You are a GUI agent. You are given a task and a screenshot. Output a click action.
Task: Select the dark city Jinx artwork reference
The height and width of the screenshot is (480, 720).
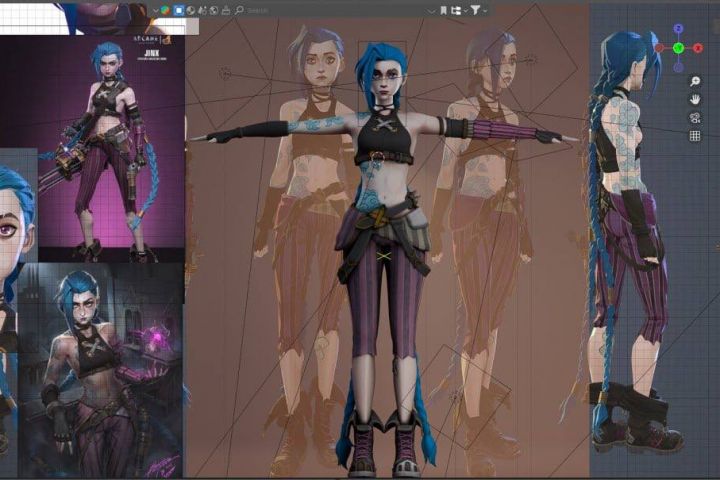pyautogui.click(x=101, y=370)
